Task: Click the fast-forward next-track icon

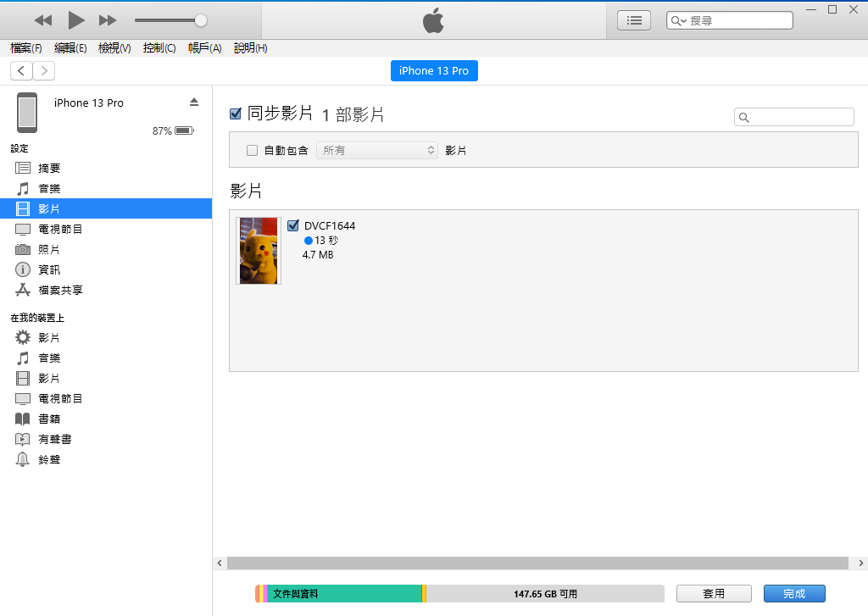Action: coord(108,19)
